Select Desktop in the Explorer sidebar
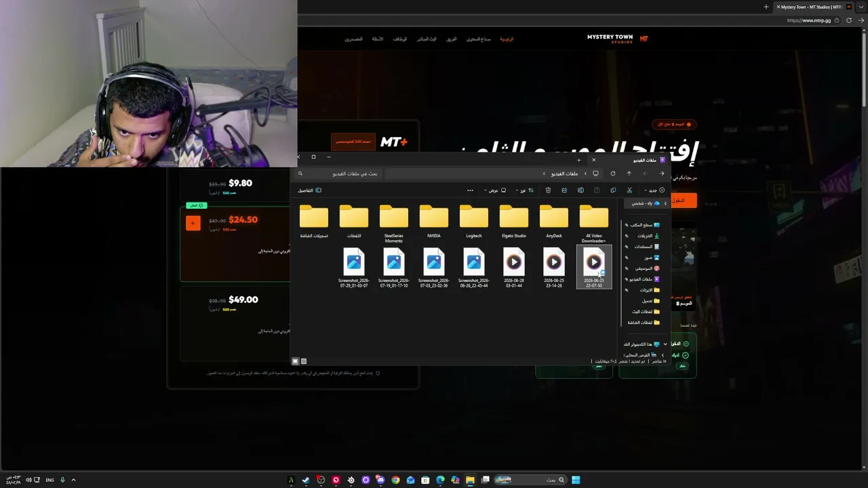 (x=644, y=225)
